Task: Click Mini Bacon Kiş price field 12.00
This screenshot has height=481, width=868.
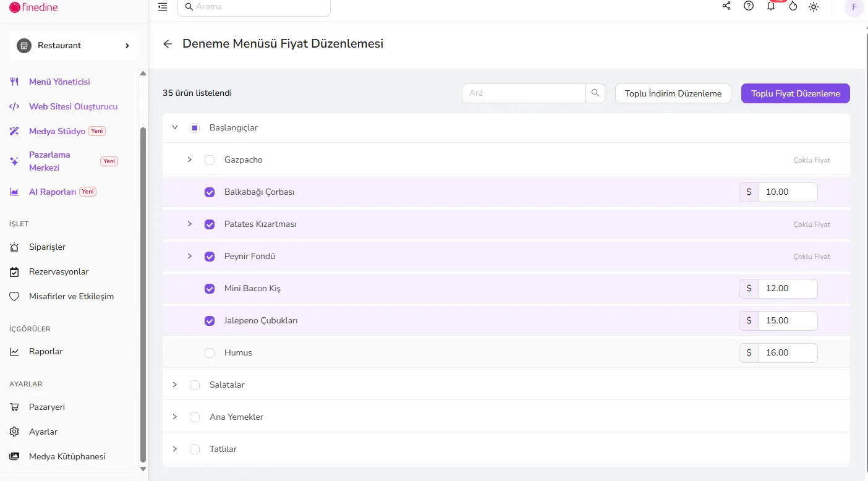Action: [x=788, y=289]
